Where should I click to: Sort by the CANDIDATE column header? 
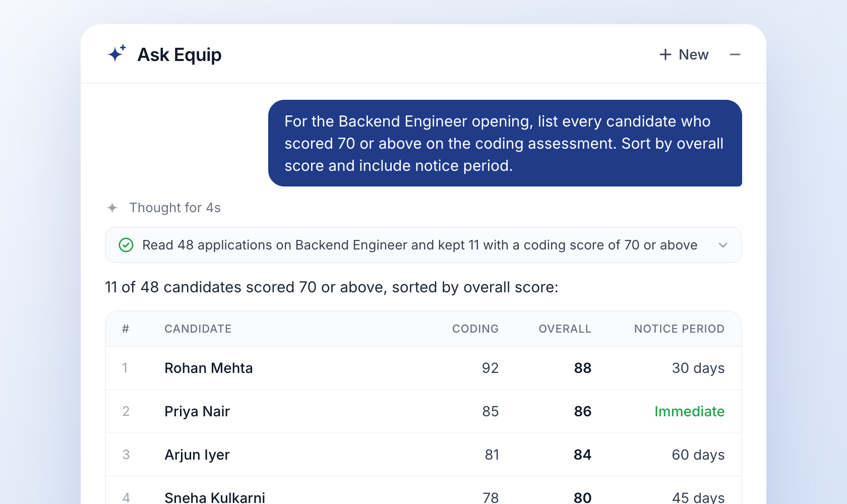[x=198, y=329]
